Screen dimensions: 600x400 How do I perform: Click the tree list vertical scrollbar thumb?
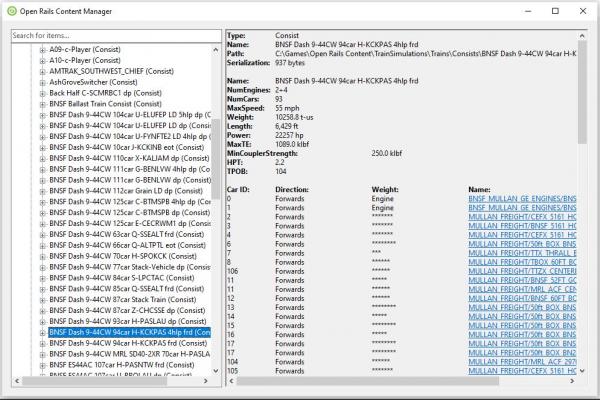tap(216, 158)
